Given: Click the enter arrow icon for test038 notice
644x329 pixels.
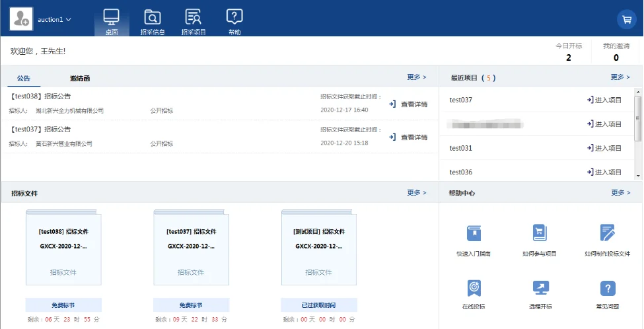Looking at the screenshot, I should [x=392, y=104].
